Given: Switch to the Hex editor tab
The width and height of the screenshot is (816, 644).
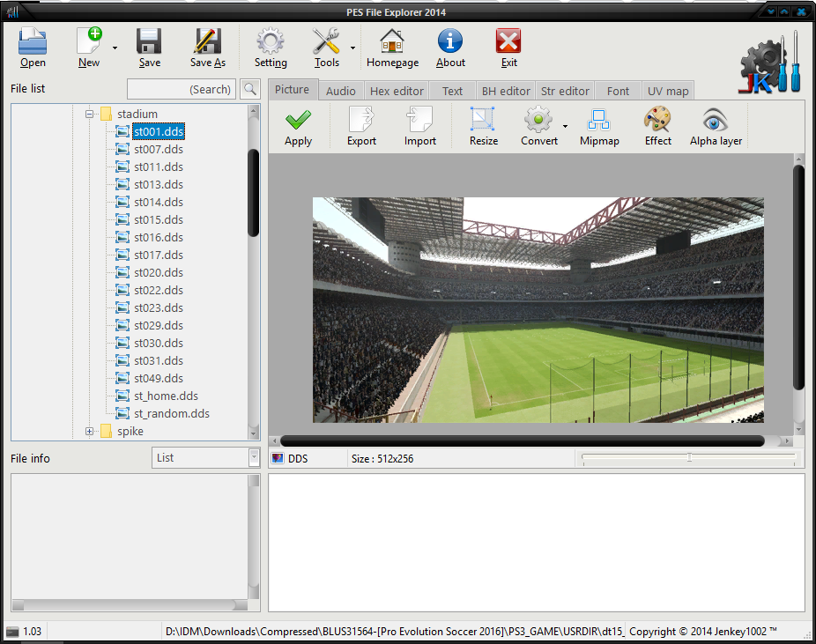Looking at the screenshot, I should click(397, 91).
